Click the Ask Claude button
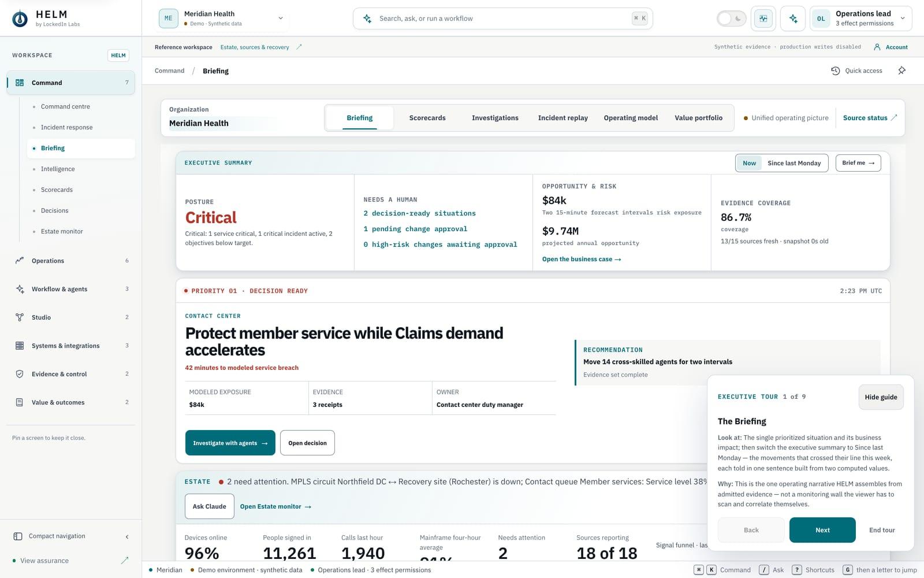924x578 pixels. [x=210, y=506]
